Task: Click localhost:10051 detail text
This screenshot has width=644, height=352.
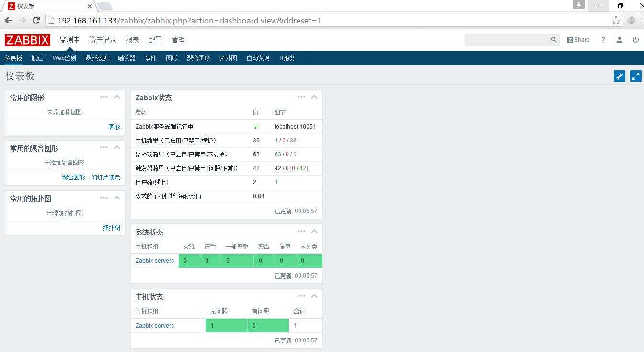Action: (x=295, y=127)
